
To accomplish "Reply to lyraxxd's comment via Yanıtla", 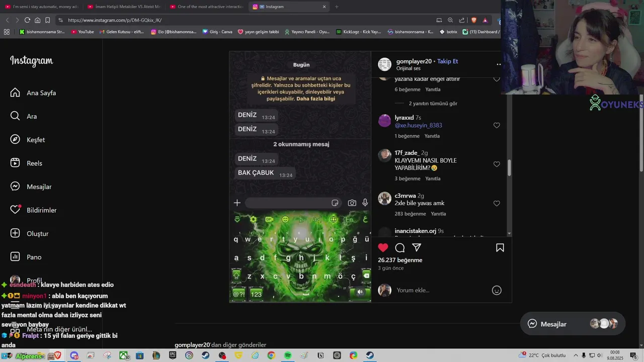I will (x=432, y=136).
